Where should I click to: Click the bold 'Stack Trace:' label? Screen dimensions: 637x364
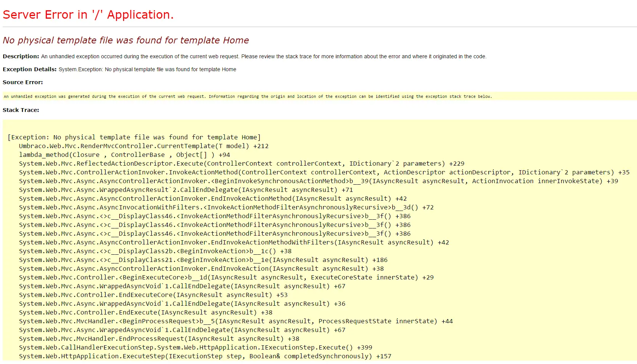(x=21, y=110)
